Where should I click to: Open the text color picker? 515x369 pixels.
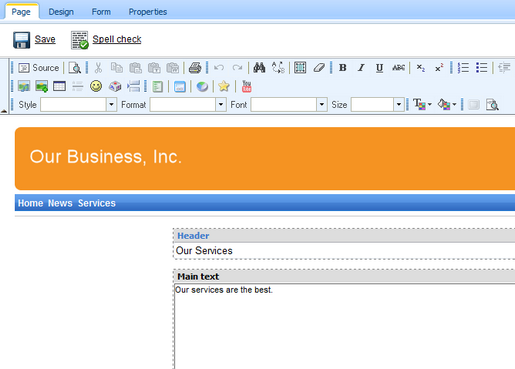[x=422, y=105]
